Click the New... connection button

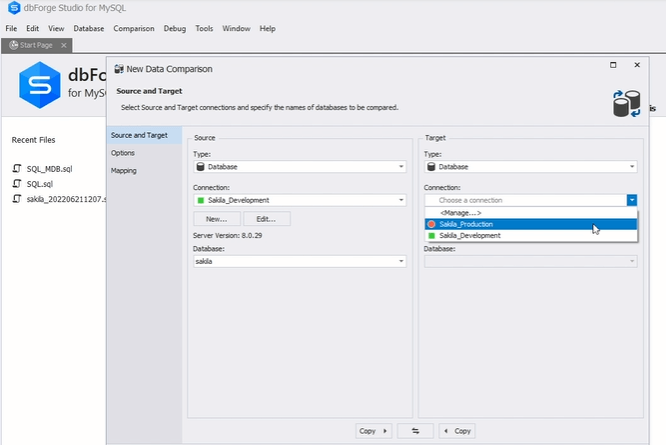(x=217, y=219)
